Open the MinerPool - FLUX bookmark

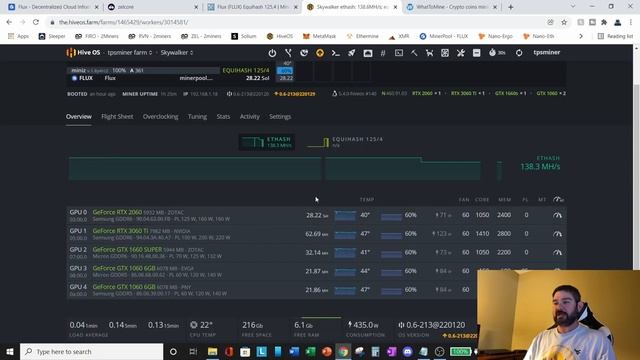pyautogui.click(x=444, y=36)
